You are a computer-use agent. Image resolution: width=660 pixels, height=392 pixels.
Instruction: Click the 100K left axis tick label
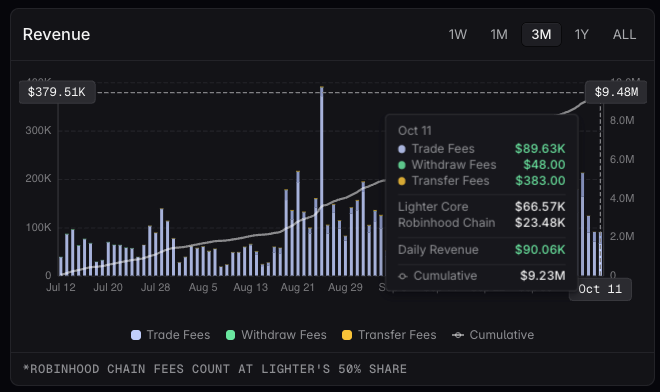point(38,227)
